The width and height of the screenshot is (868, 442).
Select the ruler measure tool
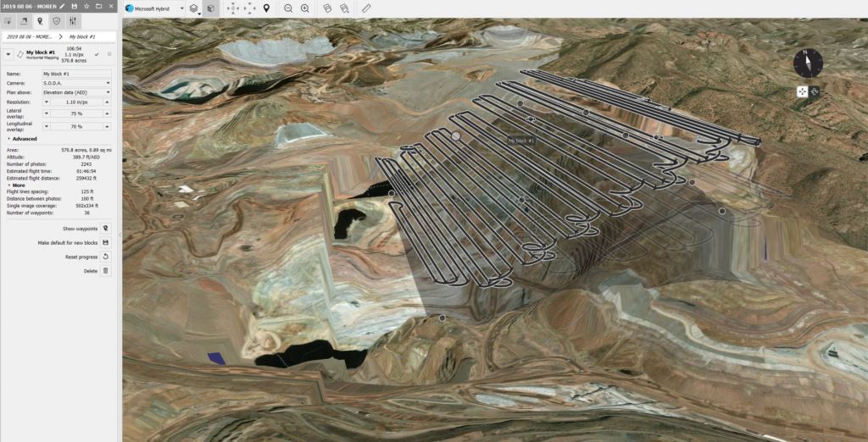coord(366,8)
